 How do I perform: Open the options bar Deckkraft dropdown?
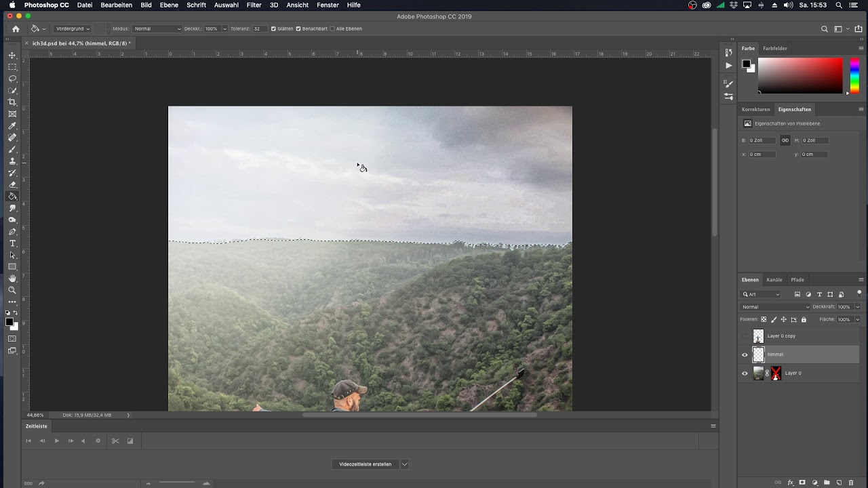pyautogui.click(x=224, y=28)
